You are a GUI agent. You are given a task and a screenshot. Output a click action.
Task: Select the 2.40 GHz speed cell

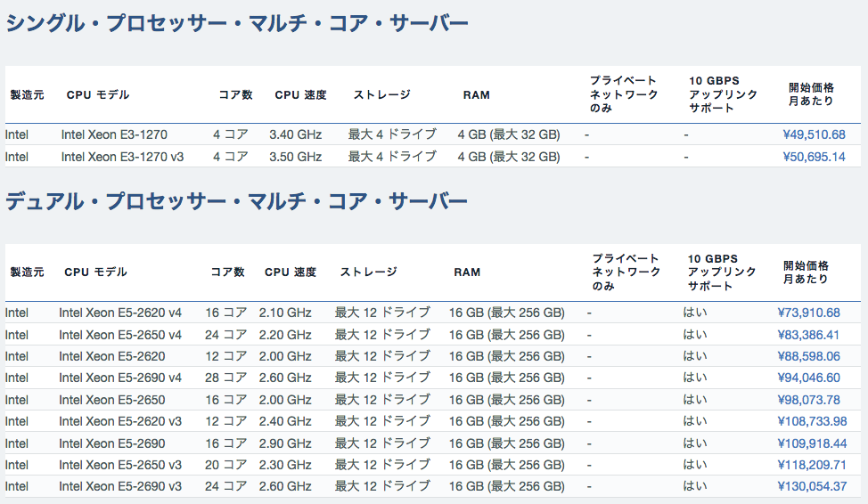point(285,421)
